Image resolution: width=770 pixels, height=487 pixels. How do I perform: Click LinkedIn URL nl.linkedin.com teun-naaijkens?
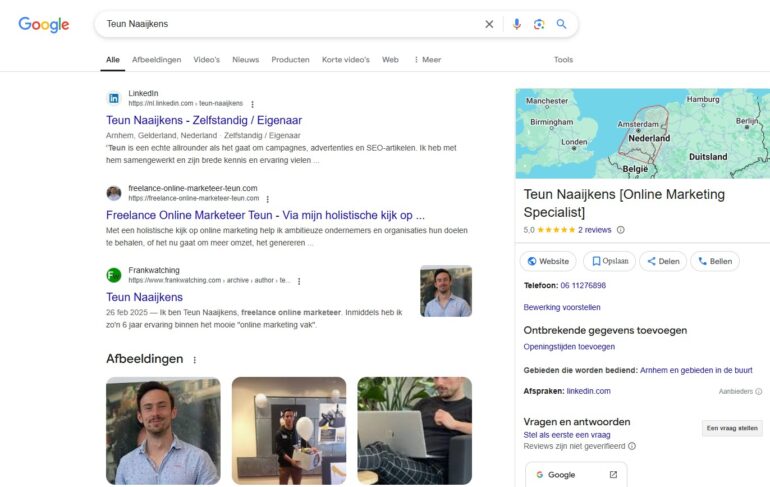pos(186,104)
